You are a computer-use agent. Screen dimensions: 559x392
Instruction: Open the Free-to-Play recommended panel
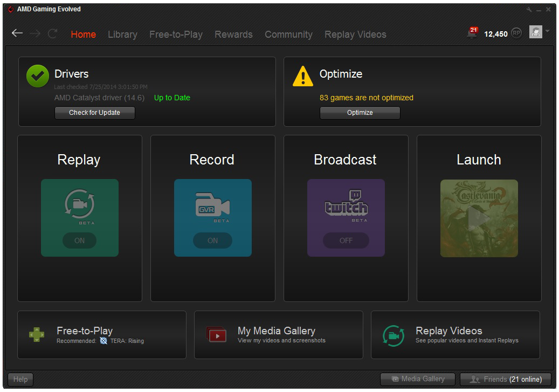(x=101, y=334)
